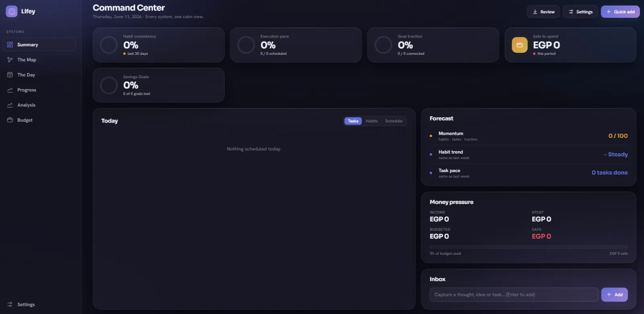644x314 pixels.
Task: Click the budget used progress bar
Action: click(x=528, y=247)
